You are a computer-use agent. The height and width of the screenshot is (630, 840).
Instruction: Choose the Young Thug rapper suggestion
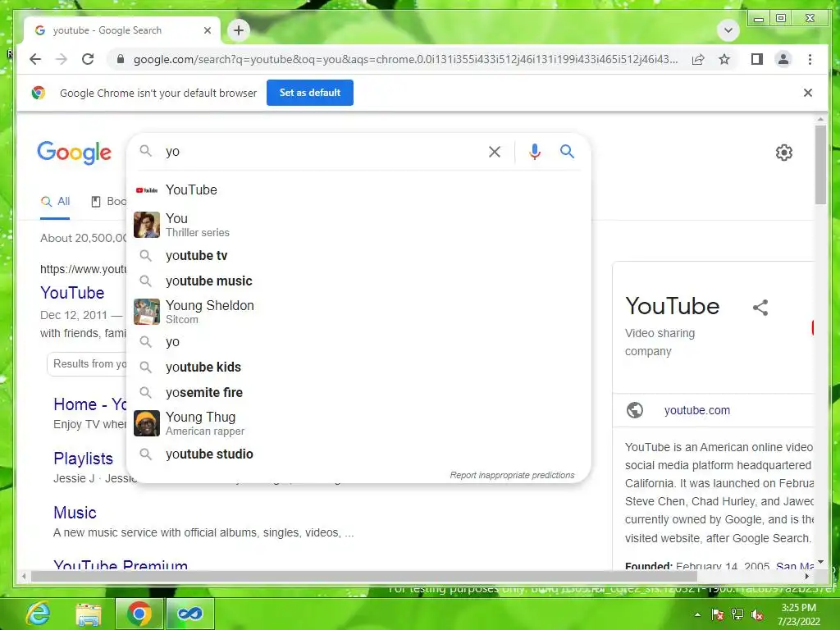359,423
